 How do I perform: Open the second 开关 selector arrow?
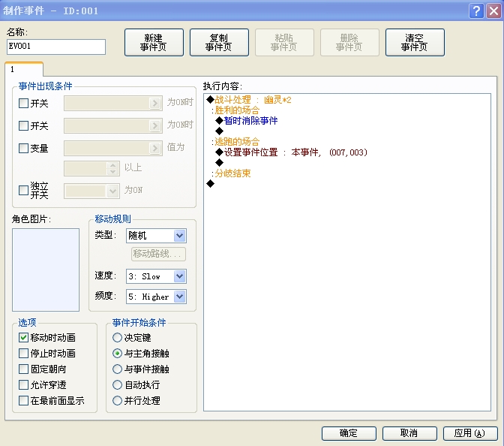[x=155, y=125]
